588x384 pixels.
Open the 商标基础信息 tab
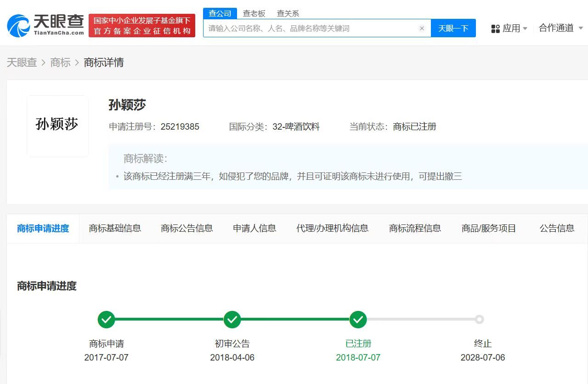point(115,228)
